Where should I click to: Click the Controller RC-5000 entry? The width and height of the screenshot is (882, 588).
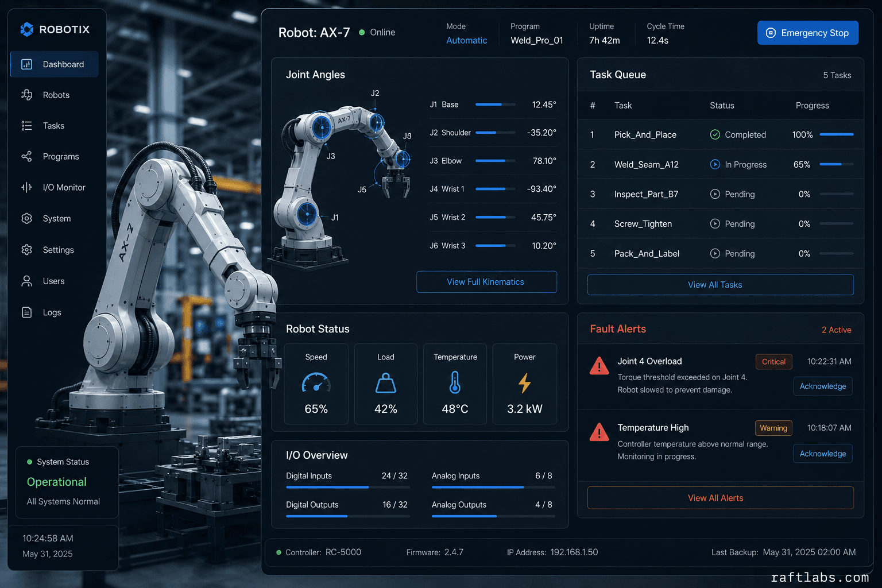(323, 552)
